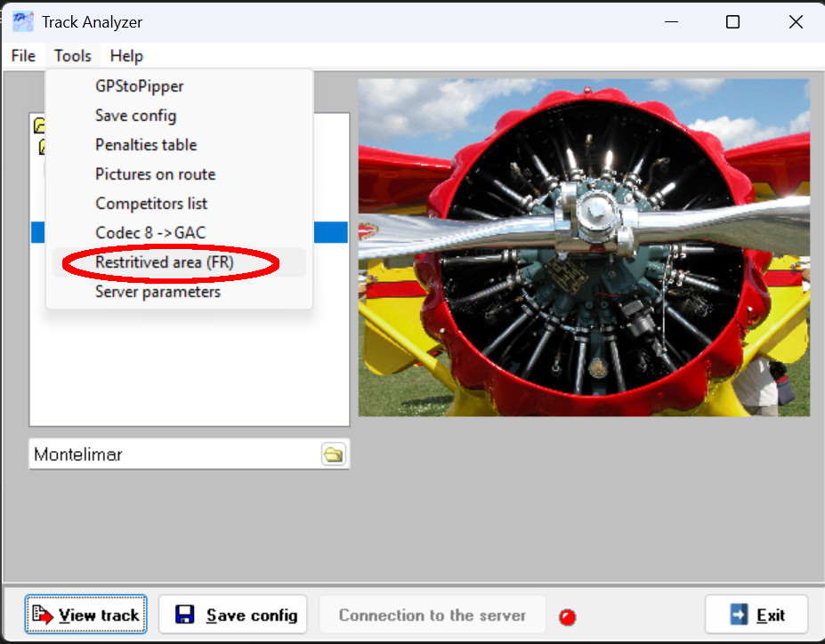The image size is (825, 644).
Task: Click the folder browse icon beside Montelimar
Action: 333,455
